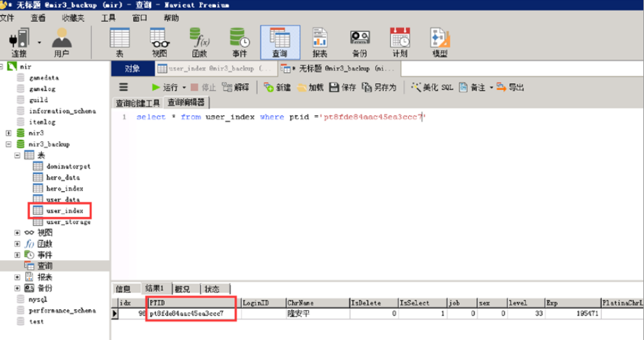The image size is (644, 340).
Task: Select the user_storage table
Action: point(68,221)
